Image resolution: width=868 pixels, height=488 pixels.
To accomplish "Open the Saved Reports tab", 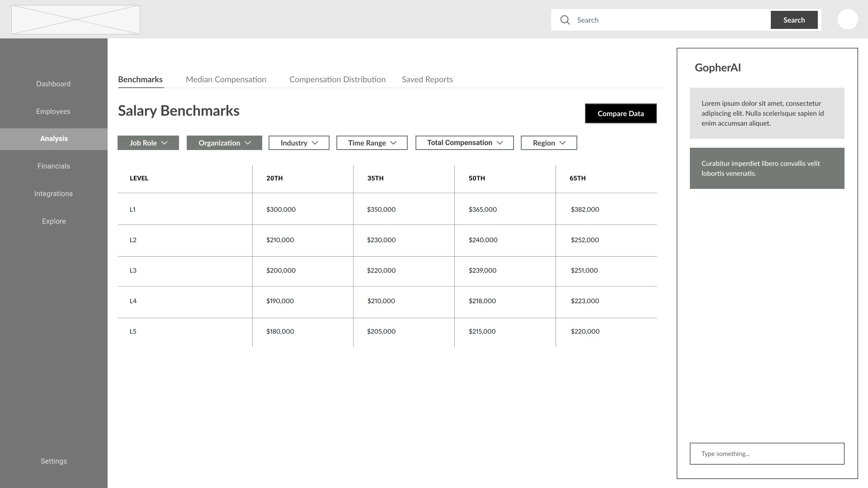I will click(427, 80).
